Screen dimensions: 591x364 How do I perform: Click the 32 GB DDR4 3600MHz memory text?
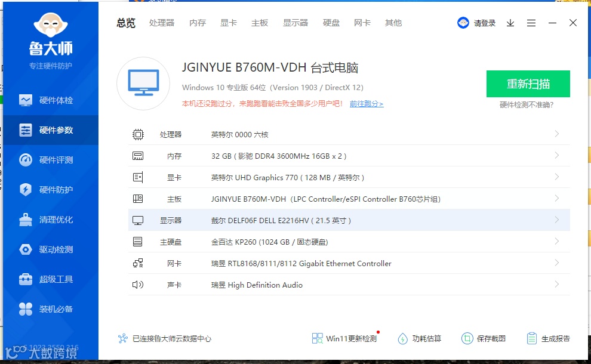tap(279, 156)
